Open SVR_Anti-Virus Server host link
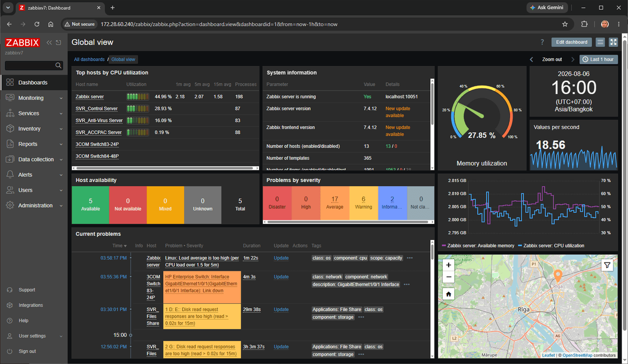This screenshot has height=364, width=628. pos(99,120)
